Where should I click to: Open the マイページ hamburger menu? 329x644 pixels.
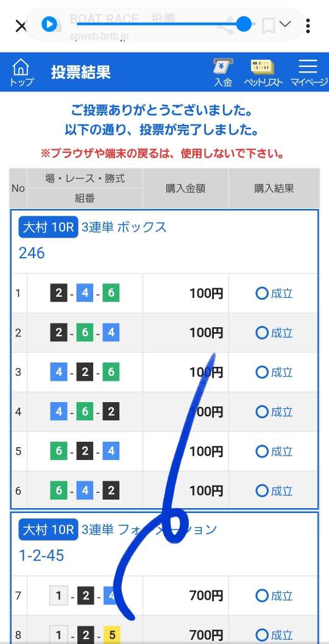tap(309, 73)
